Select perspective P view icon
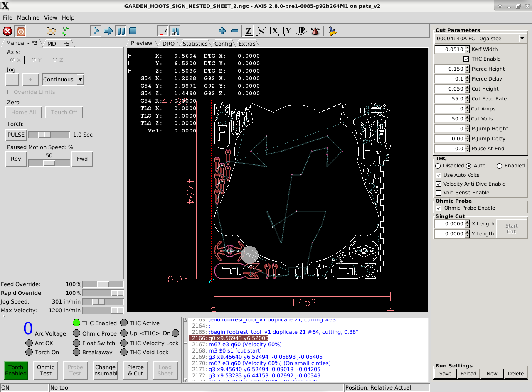The height and width of the screenshot is (392, 532). point(302,31)
